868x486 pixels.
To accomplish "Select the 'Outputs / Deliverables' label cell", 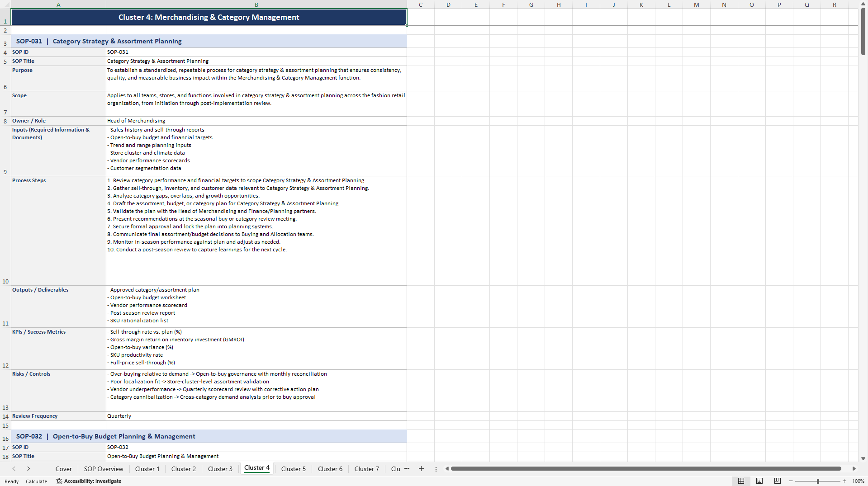I will tap(58, 307).
